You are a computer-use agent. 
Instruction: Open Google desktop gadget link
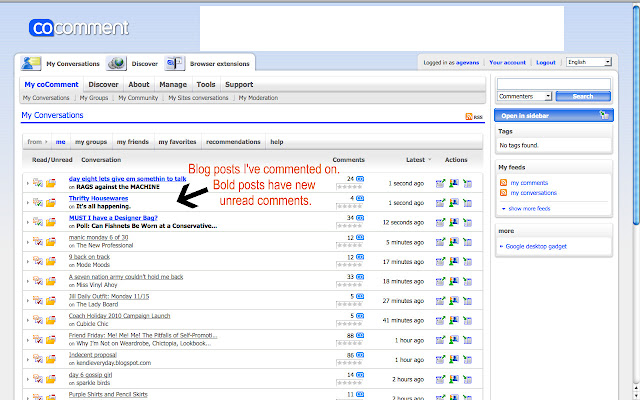coord(536,246)
